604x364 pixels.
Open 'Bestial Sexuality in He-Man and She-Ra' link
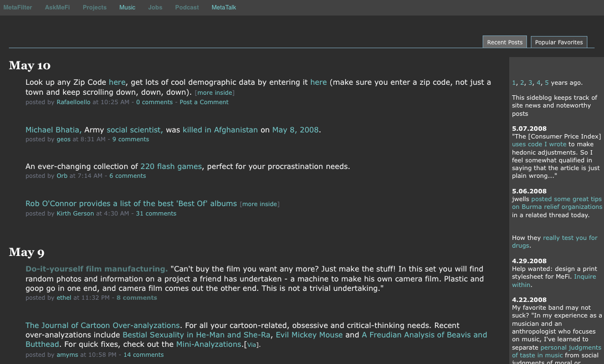click(197, 335)
